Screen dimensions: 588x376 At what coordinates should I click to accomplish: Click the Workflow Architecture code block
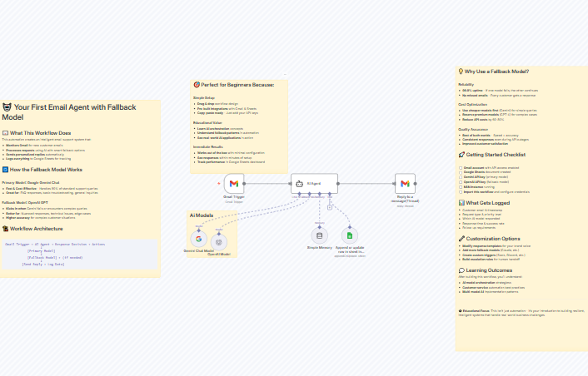click(x=80, y=254)
